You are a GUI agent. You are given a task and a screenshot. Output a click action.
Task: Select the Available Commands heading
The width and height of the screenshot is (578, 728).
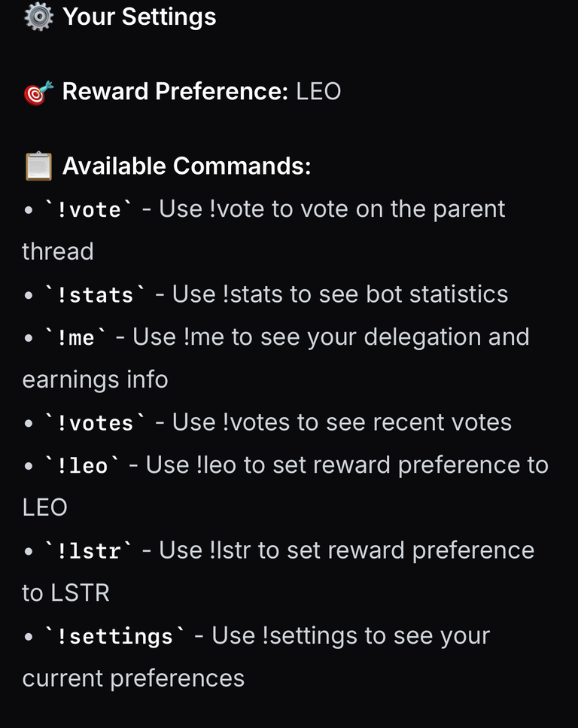(x=187, y=166)
